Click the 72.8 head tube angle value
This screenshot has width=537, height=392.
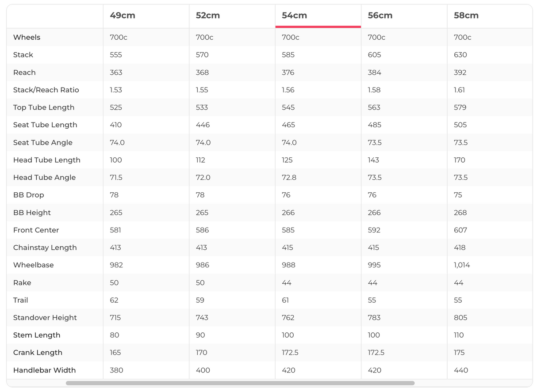coord(289,177)
